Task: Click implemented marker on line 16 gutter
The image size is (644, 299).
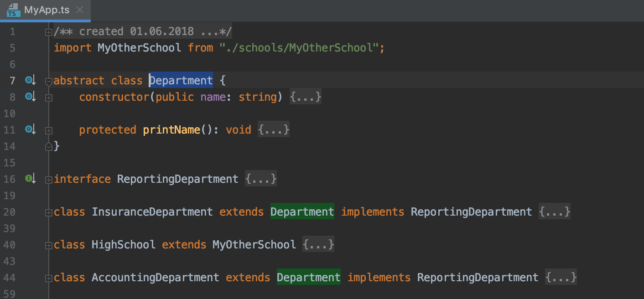Action: pyautogui.click(x=31, y=179)
